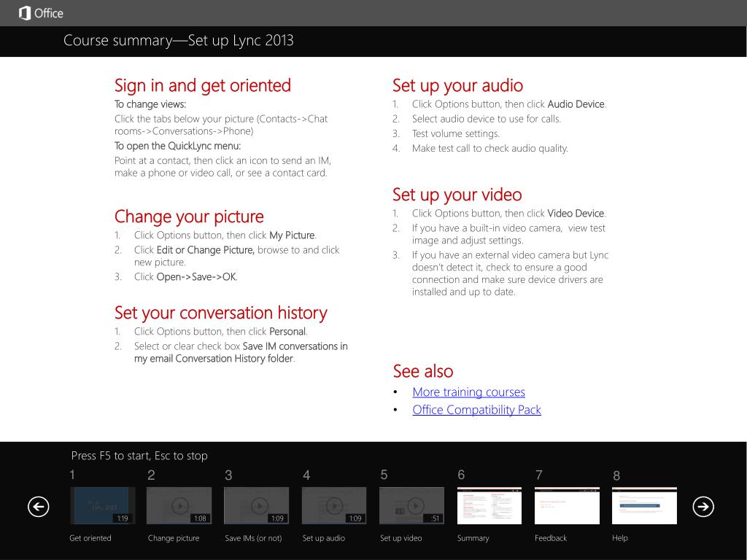Click the Get oriented caption
This screenshot has width=747, height=560.
[90, 538]
